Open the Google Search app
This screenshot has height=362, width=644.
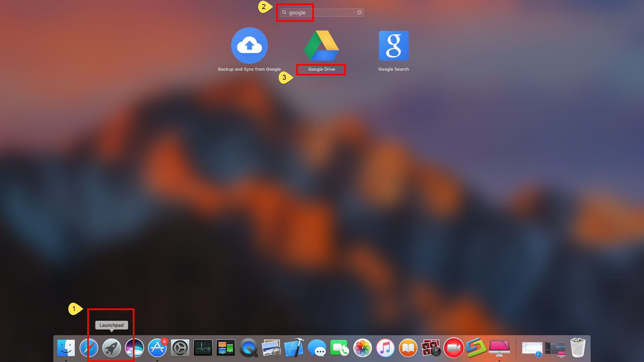pos(394,46)
